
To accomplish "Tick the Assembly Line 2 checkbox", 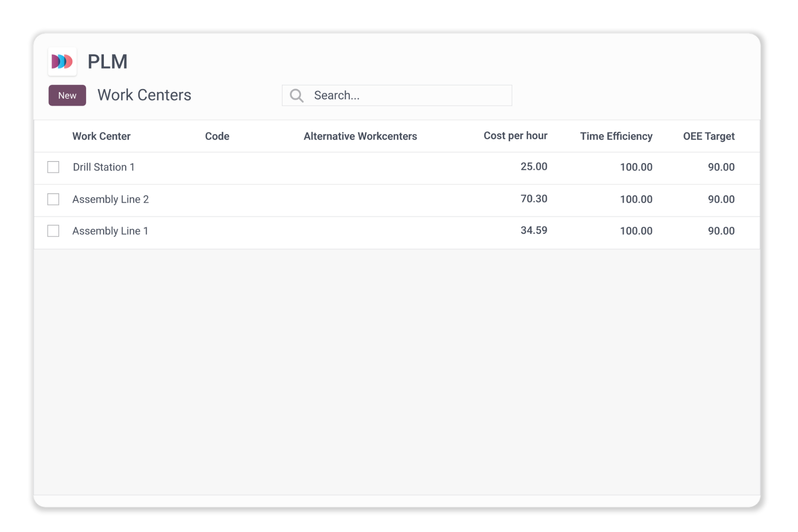I will (53, 199).
